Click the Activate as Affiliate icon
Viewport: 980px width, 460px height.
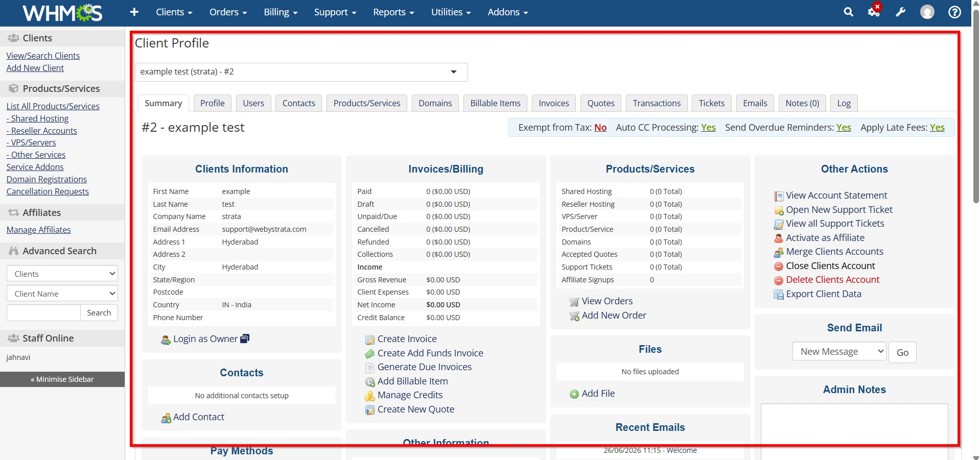779,238
